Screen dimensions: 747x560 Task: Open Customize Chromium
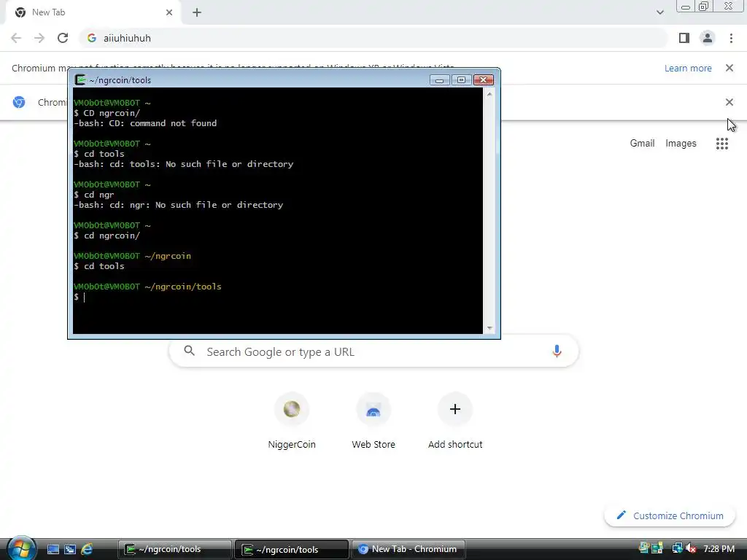670,516
